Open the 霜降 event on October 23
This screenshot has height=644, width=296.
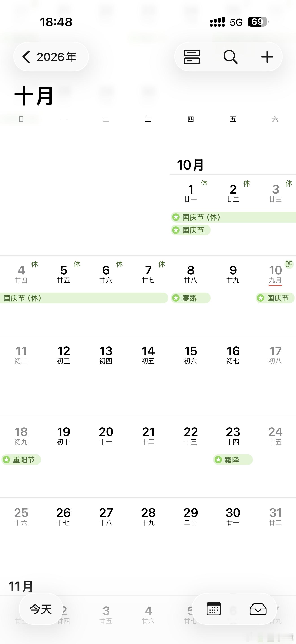(233, 459)
